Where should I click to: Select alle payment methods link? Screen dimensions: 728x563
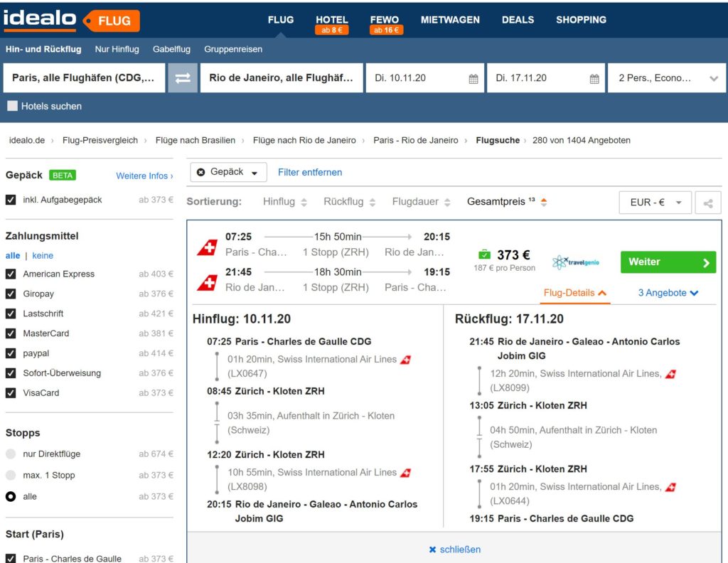coord(13,256)
